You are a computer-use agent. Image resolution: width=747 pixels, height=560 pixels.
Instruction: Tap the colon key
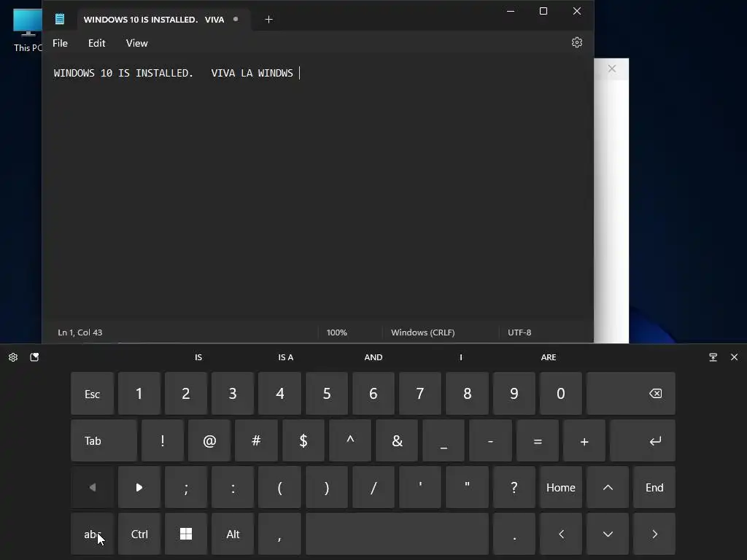pyautogui.click(x=233, y=487)
